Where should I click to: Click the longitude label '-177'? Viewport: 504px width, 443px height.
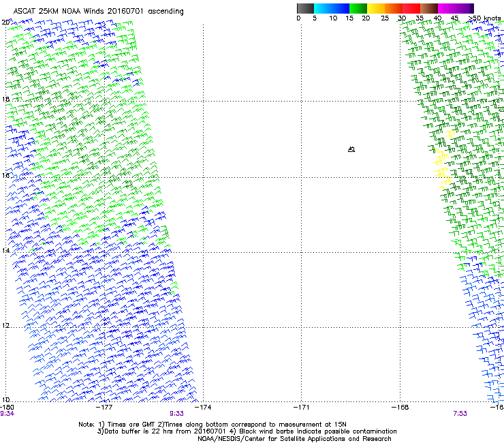(104, 408)
